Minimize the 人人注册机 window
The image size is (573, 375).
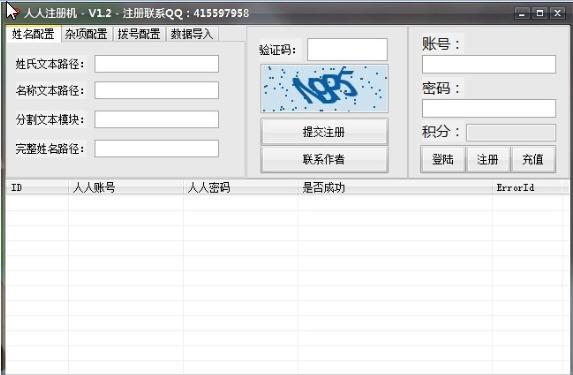(x=522, y=13)
